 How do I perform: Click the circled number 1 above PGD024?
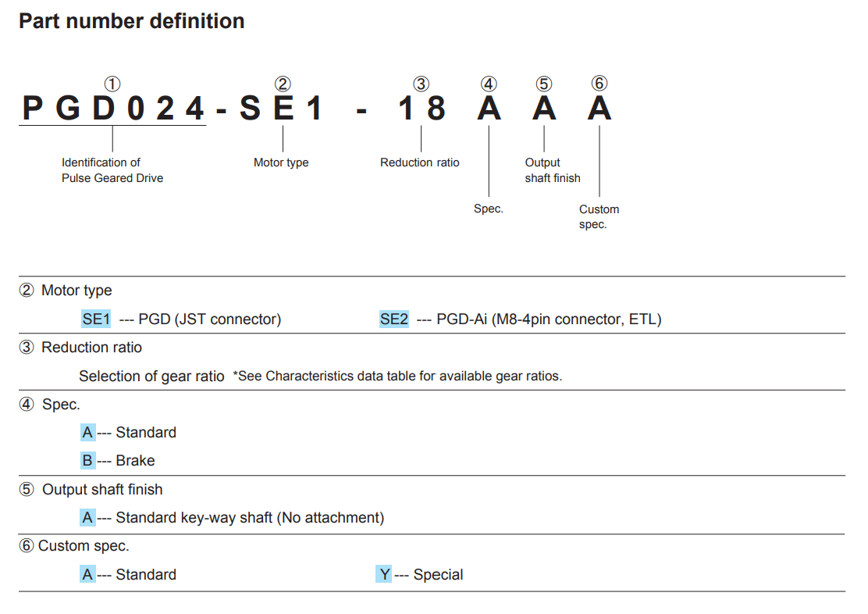point(112,84)
